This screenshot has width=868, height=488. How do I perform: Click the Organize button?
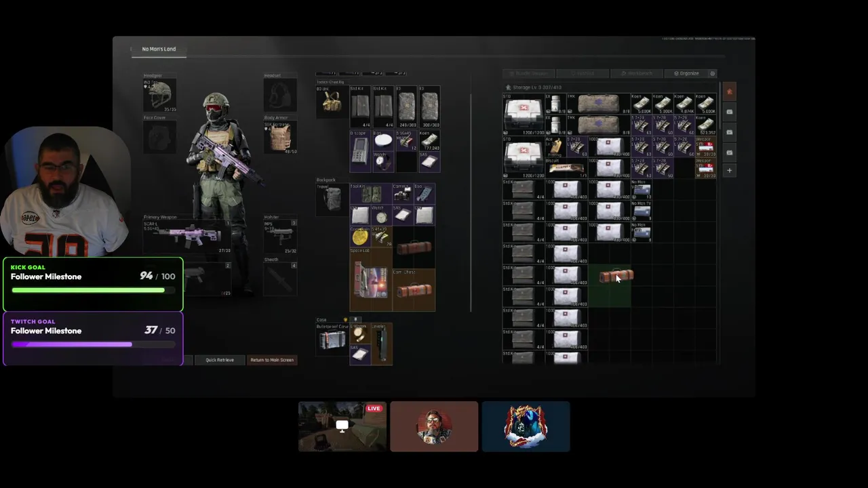[686, 73]
